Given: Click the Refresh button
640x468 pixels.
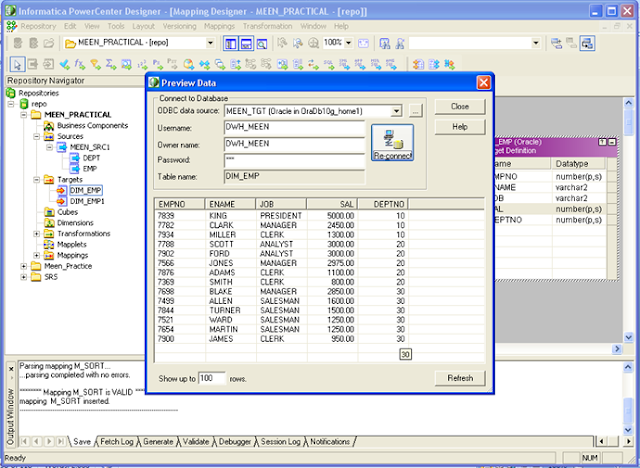Looking at the screenshot, I should (x=460, y=378).
